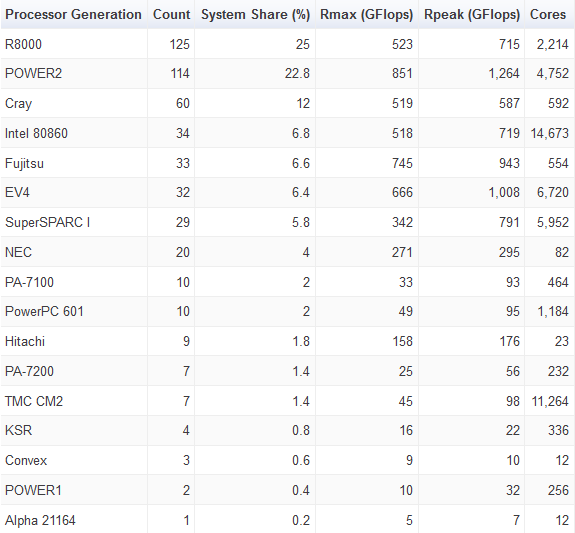The width and height of the screenshot is (575, 533).
Task: Select the POWER2 processor name
Action: tap(33, 73)
